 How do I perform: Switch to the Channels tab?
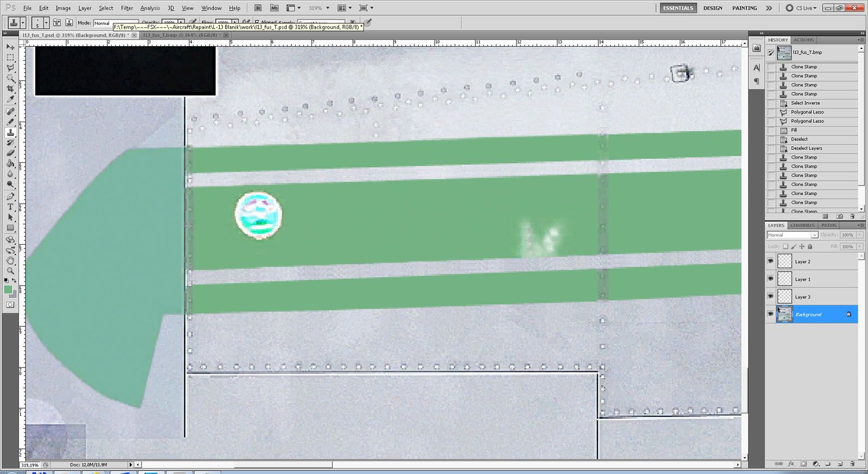click(x=802, y=225)
